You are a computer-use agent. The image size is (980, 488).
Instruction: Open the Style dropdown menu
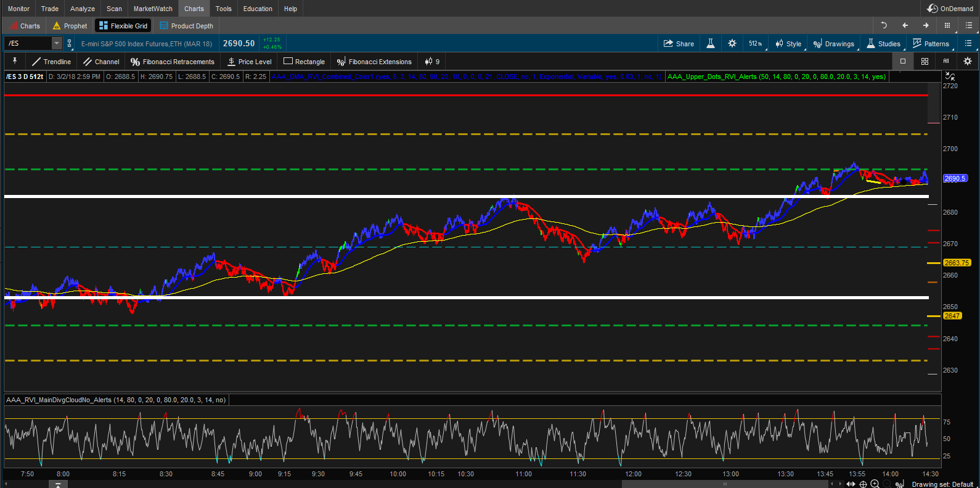click(788, 44)
